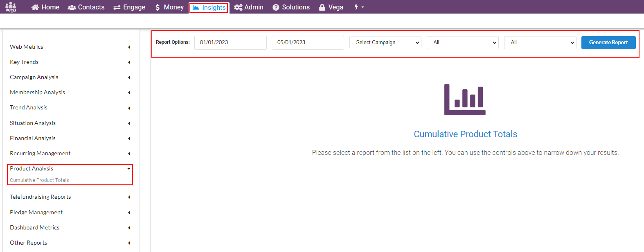
Task: Click the Vega logo icon
Action: coord(11,7)
